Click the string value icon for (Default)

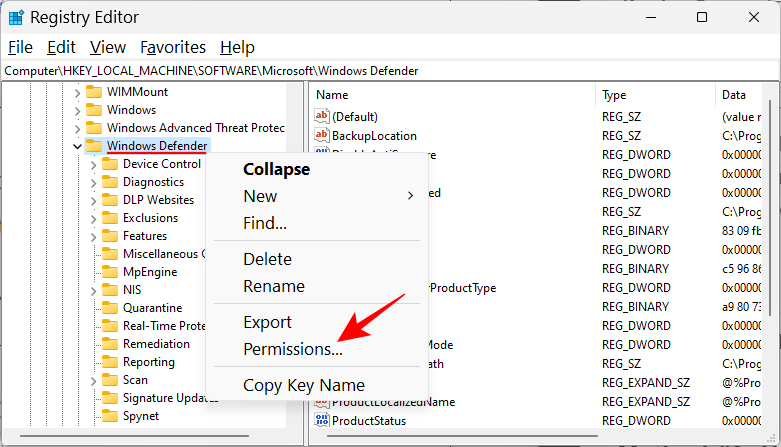[321, 117]
